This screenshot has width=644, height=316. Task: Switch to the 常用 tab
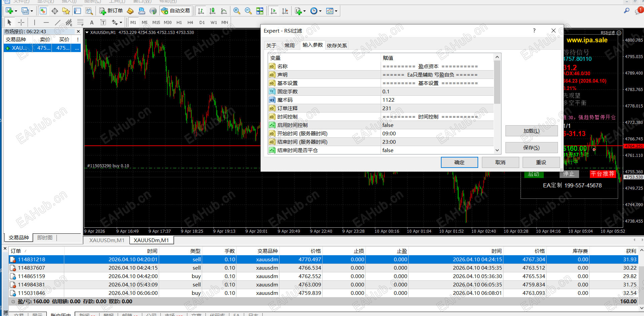pyautogui.click(x=290, y=45)
